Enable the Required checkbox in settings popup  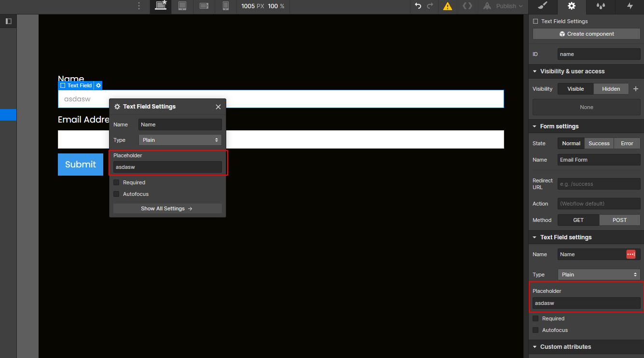[116, 182]
